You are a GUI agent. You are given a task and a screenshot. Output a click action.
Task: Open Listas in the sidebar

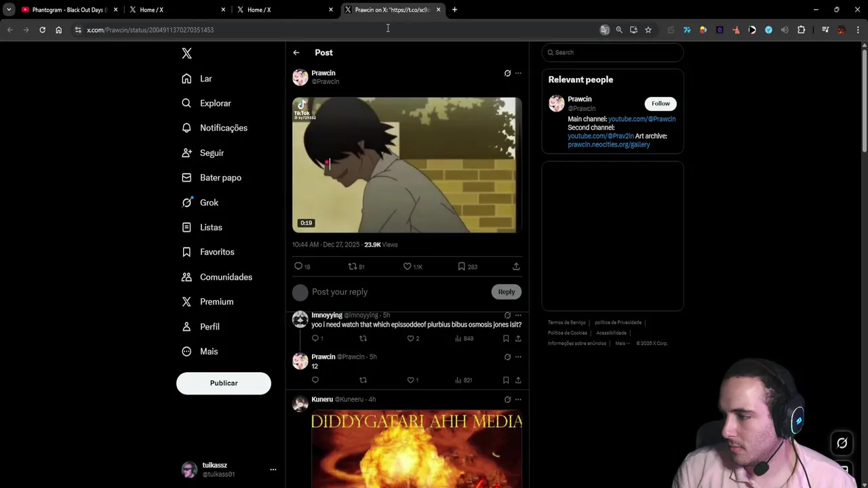coord(201,227)
